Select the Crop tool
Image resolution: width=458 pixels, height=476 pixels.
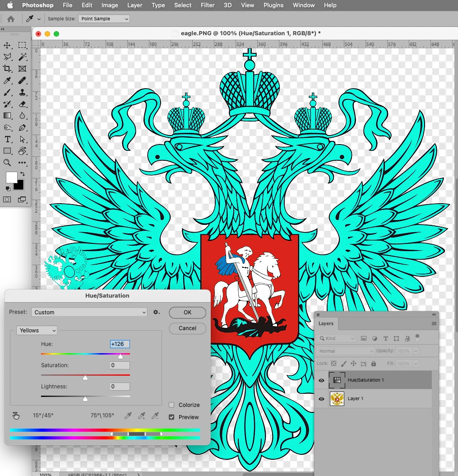point(7,69)
